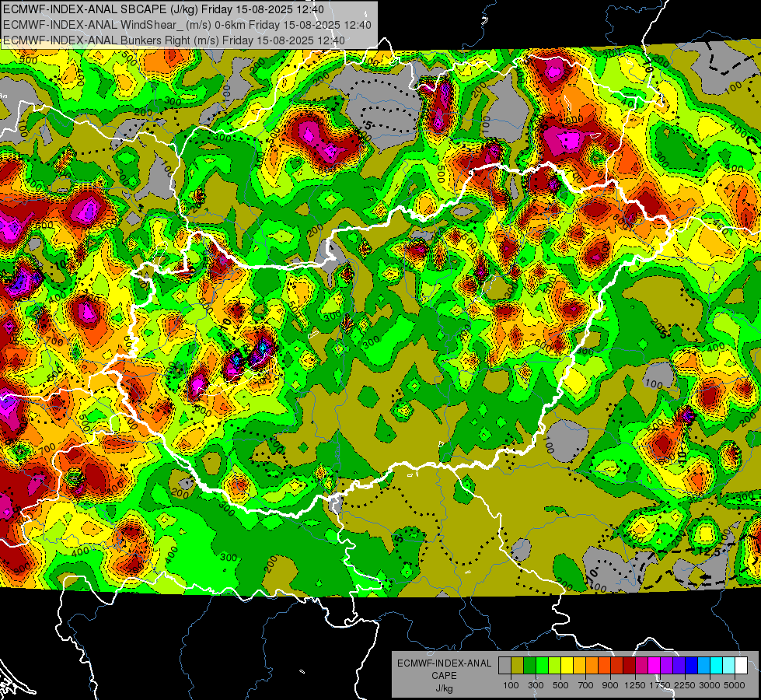Click the 1250 legend scale label
761x700 pixels.
(x=635, y=685)
